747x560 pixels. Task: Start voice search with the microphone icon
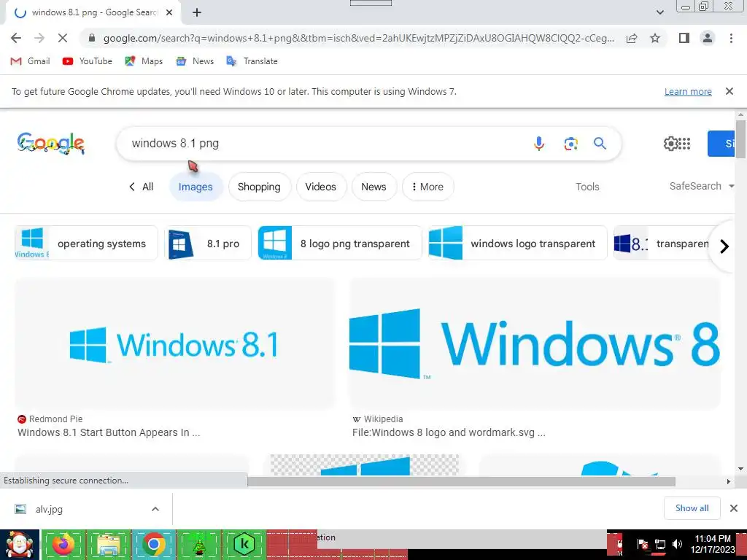point(539,144)
